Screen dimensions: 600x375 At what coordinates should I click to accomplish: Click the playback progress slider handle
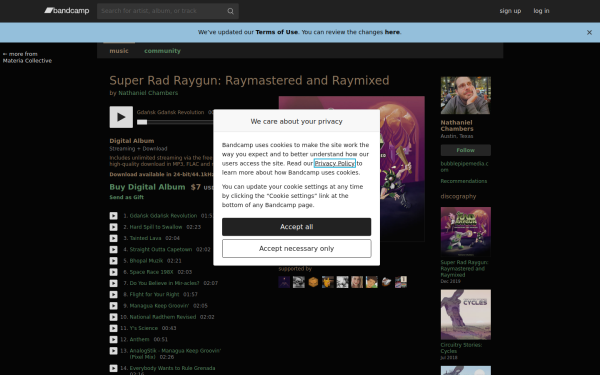pyautogui.click(x=142, y=122)
